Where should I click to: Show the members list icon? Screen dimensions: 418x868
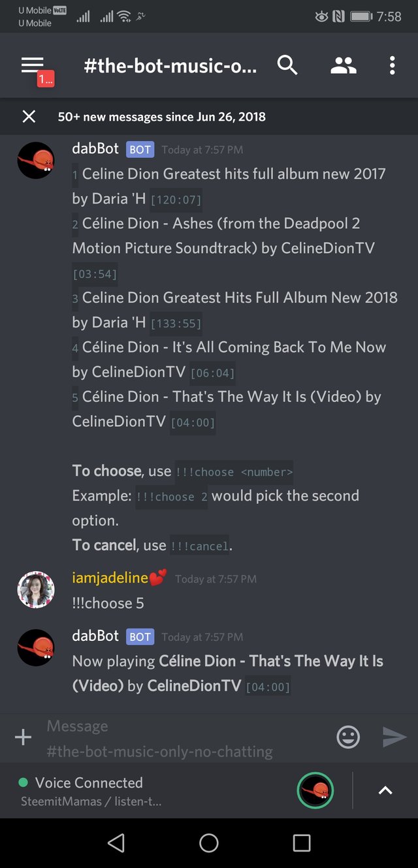click(x=343, y=65)
